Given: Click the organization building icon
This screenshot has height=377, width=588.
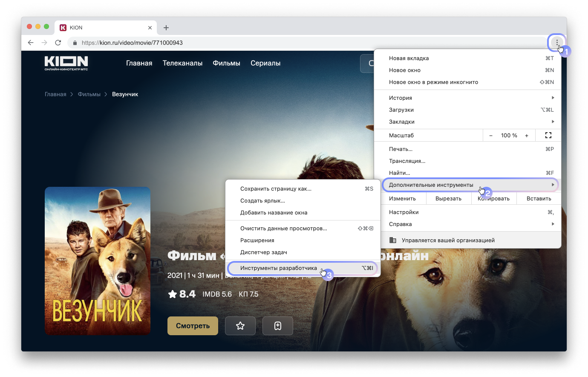Looking at the screenshot, I should 393,240.
